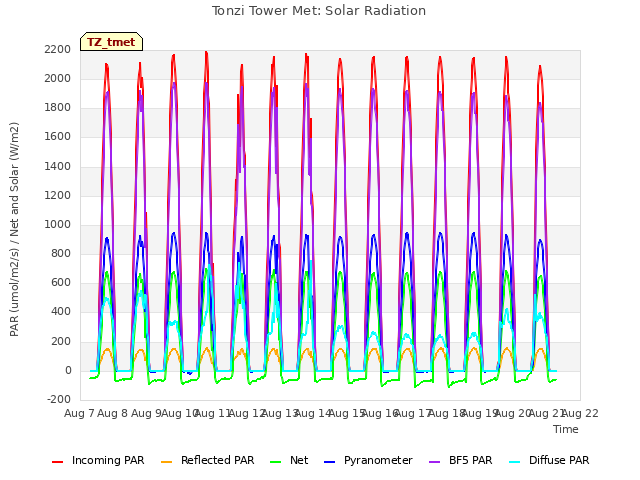Click the Aug 7 x-axis date label
This screenshot has width=640, height=480.
79,413
